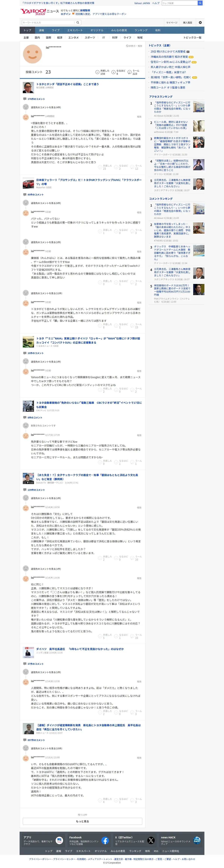224x868 pixels.
Task: Open comment ranking item 加害者の今を知ってしまった
Action: tap(172, 230)
